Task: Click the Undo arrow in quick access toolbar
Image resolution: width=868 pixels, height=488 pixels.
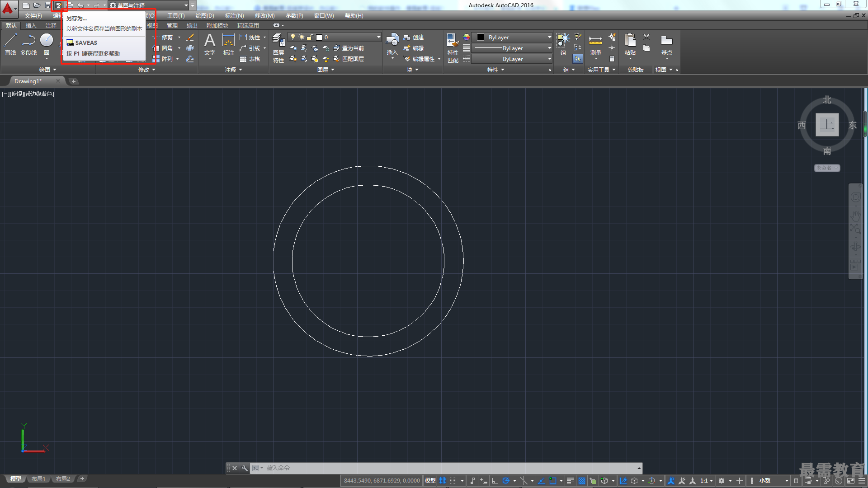Action: coord(80,5)
